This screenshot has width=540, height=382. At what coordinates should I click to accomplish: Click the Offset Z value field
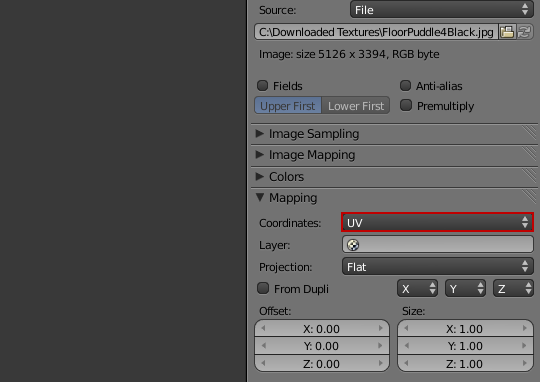pos(322,363)
